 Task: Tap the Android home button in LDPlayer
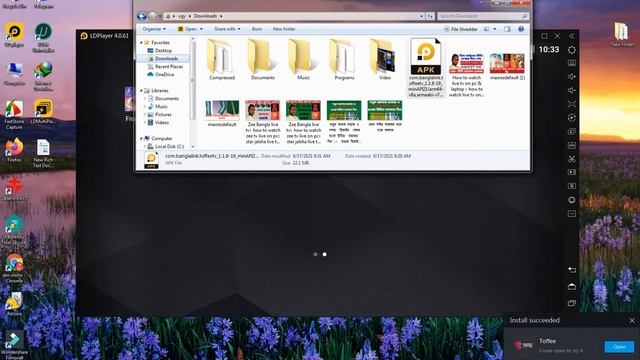571,287
